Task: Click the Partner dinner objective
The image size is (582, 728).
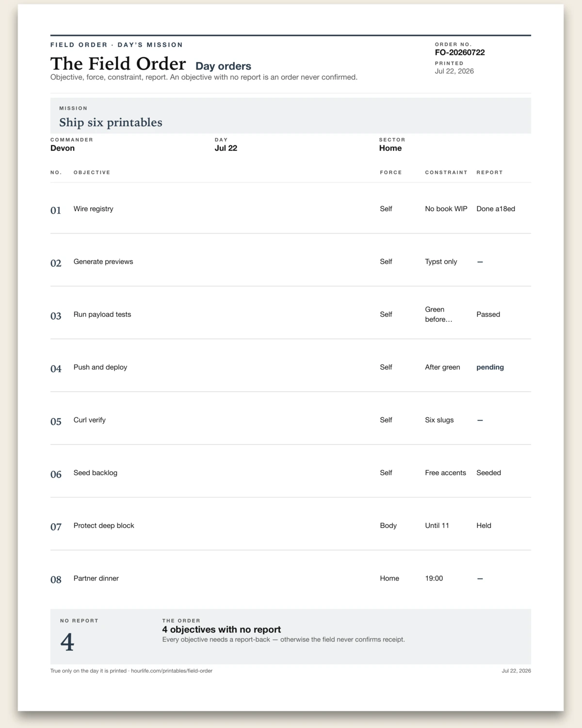Action: coord(96,579)
